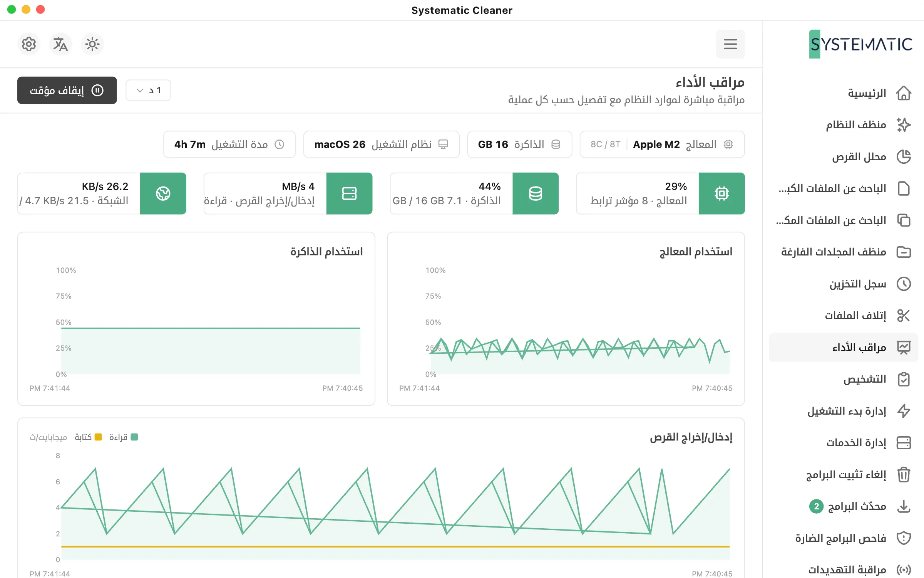Click the 8C / 8T core count label

click(x=605, y=144)
